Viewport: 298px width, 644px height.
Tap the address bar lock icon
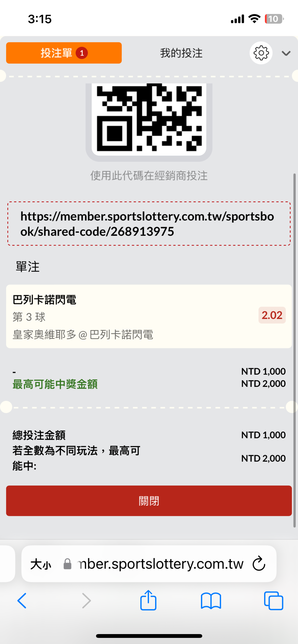(x=67, y=564)
